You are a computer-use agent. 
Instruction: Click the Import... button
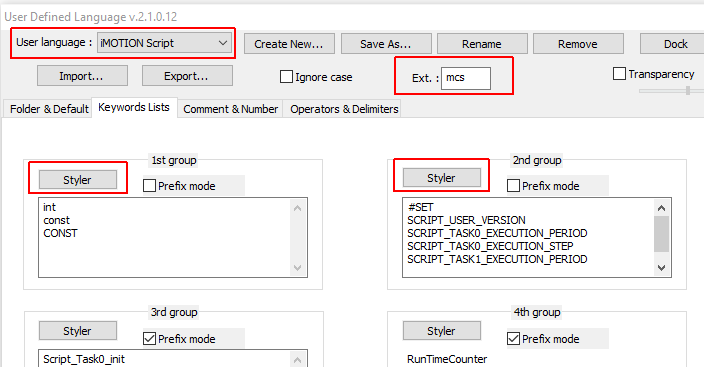click(x=82, y=76)
